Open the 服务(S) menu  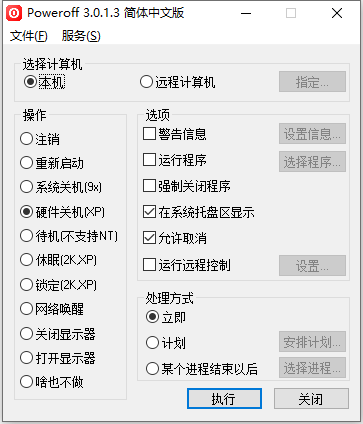[x=81, y=36]
